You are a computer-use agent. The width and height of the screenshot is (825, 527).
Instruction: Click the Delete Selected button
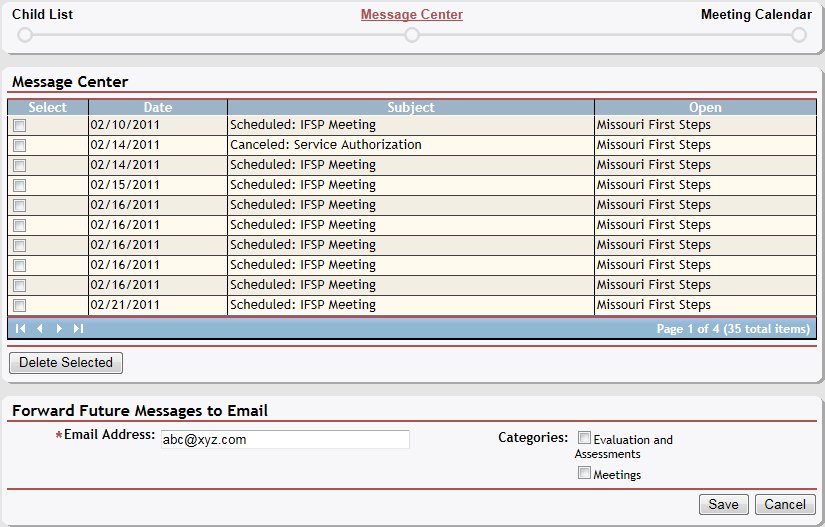pyautogui.click(x=66, y=363)
